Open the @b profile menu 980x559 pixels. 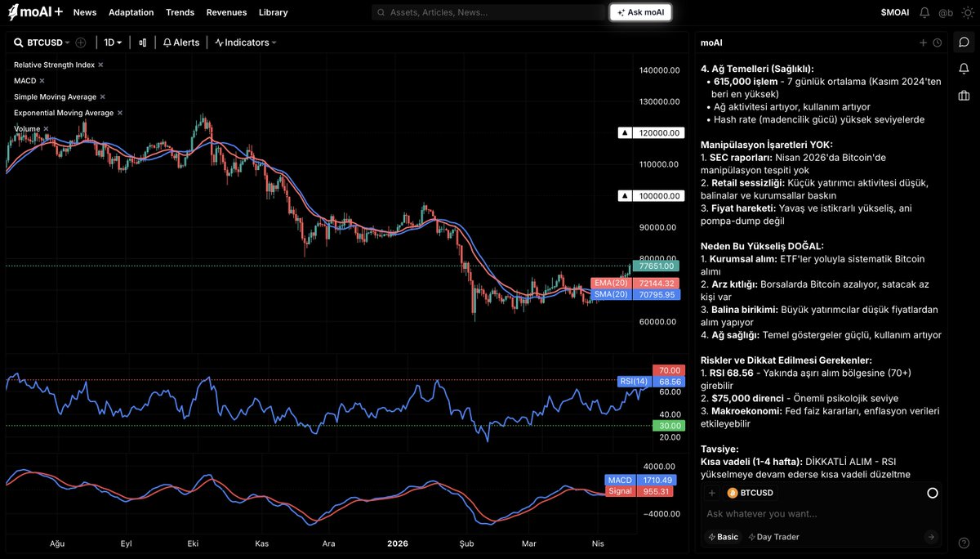click(x=946, y=12)
